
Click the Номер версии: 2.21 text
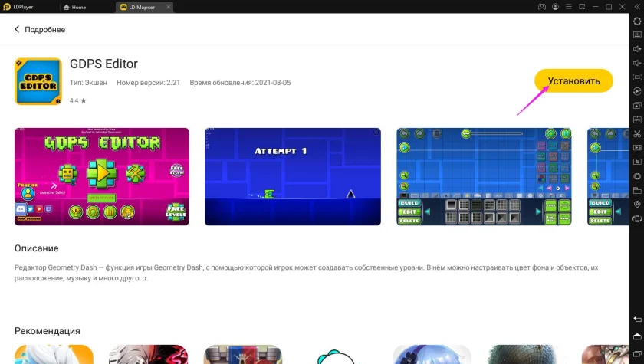148,83
